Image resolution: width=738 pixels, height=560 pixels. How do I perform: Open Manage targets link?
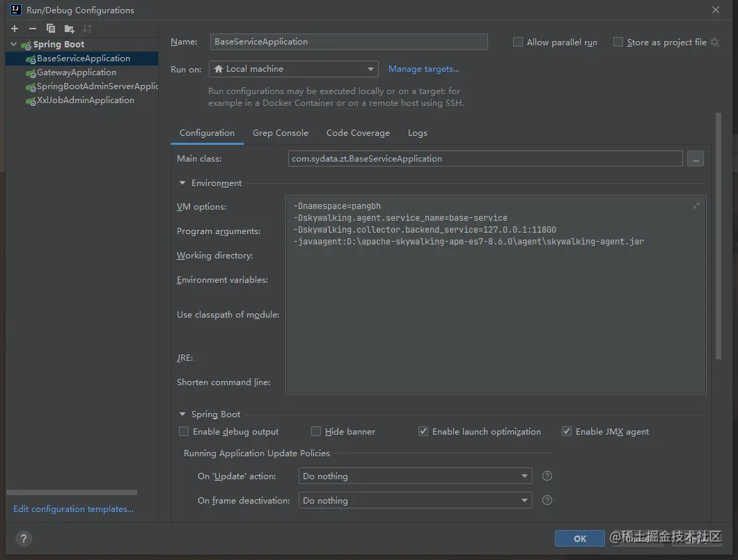pos(423,69)
